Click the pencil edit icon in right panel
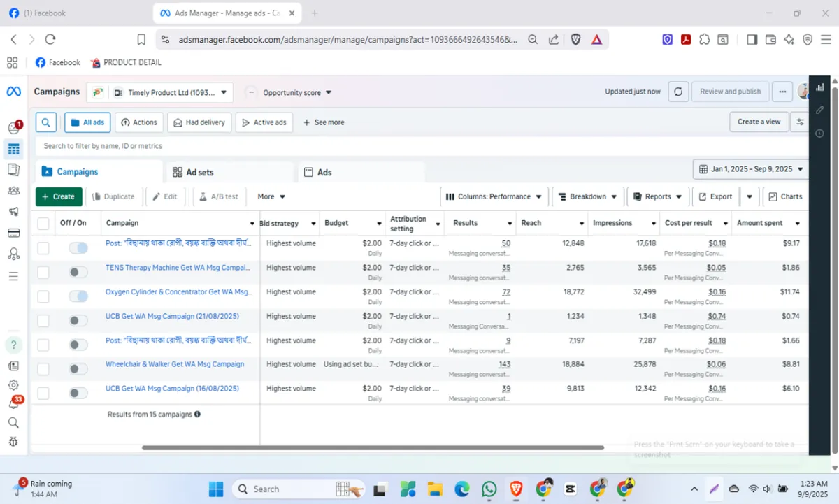 point(819,110)
